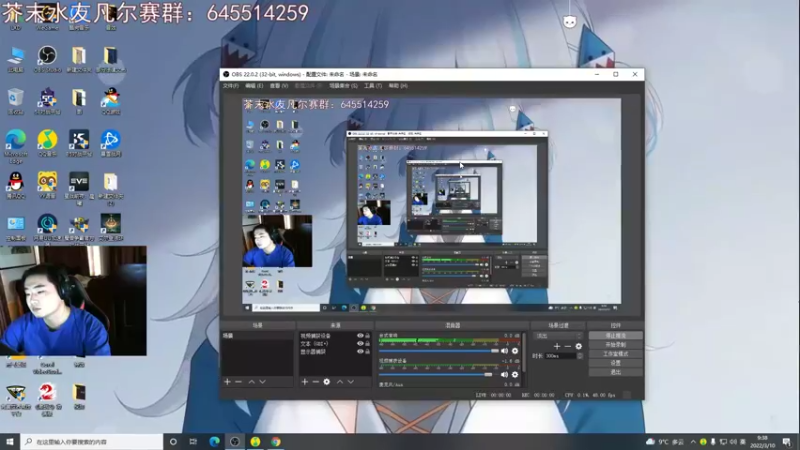This screenshot has width=800, height=450.
Task: Click the taskbar clock and date
Action: point(763,442)
